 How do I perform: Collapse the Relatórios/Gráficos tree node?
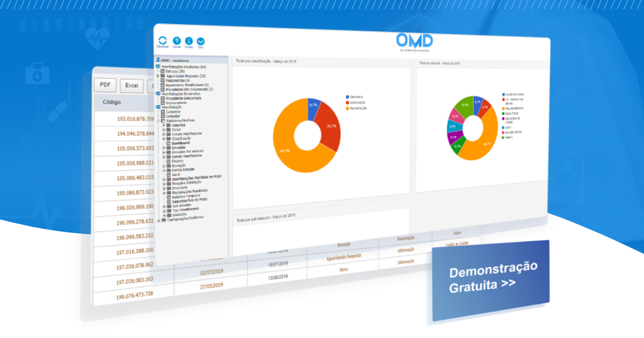(x=158, y=120)
